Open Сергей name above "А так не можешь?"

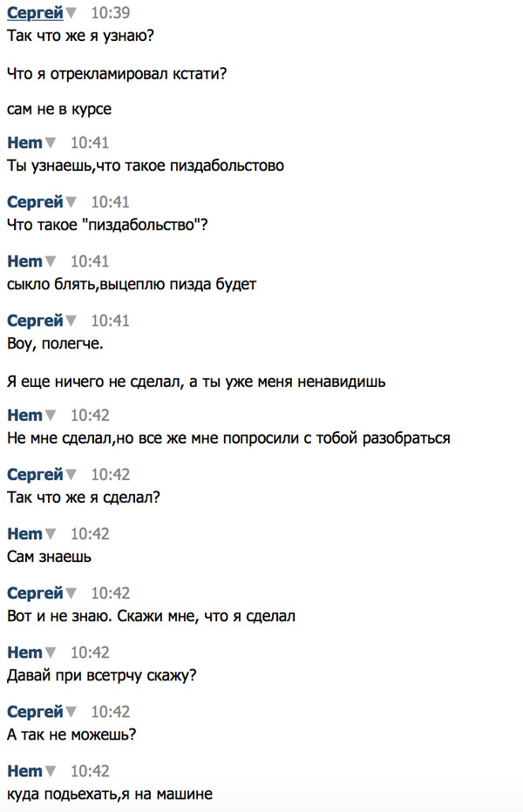(x=35, y=712)
